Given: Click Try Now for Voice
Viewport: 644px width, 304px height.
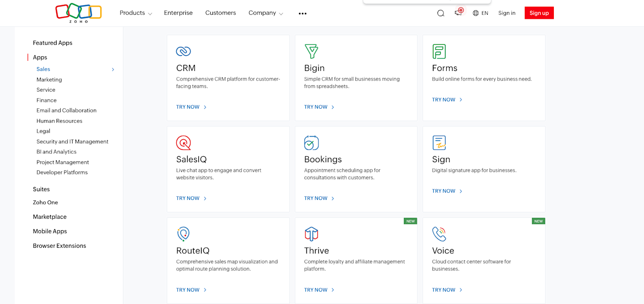Looking at the screenshot, I should tap(443, 290).
